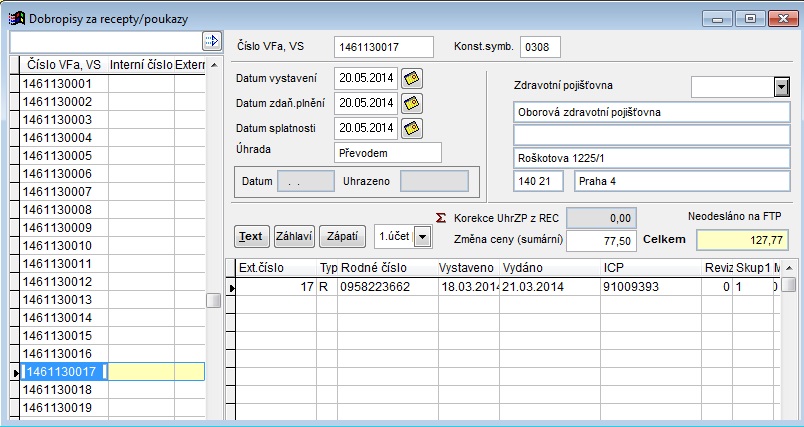804x427 pixels.
Task: Select invoice row 1461130001
Action: pos(112,84)
